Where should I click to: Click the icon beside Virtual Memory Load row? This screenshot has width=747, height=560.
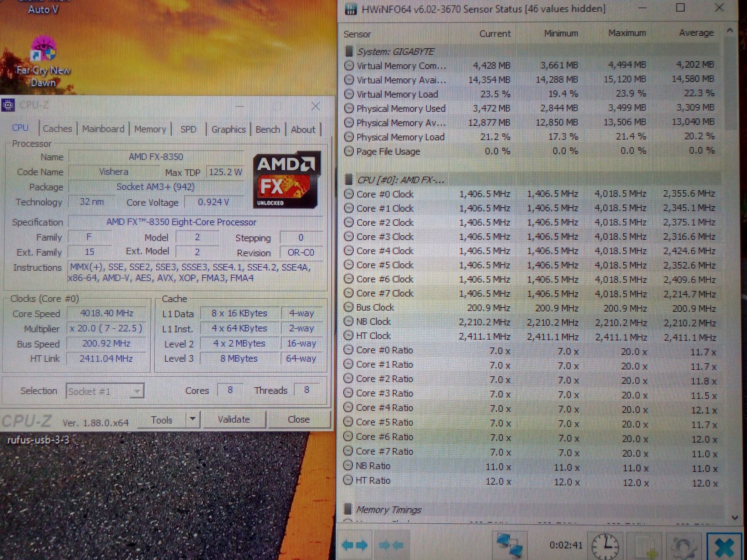(349, 94)
